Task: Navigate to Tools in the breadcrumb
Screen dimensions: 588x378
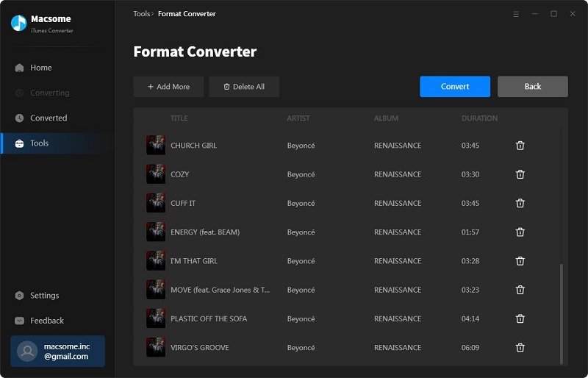Action: (141, 14)
